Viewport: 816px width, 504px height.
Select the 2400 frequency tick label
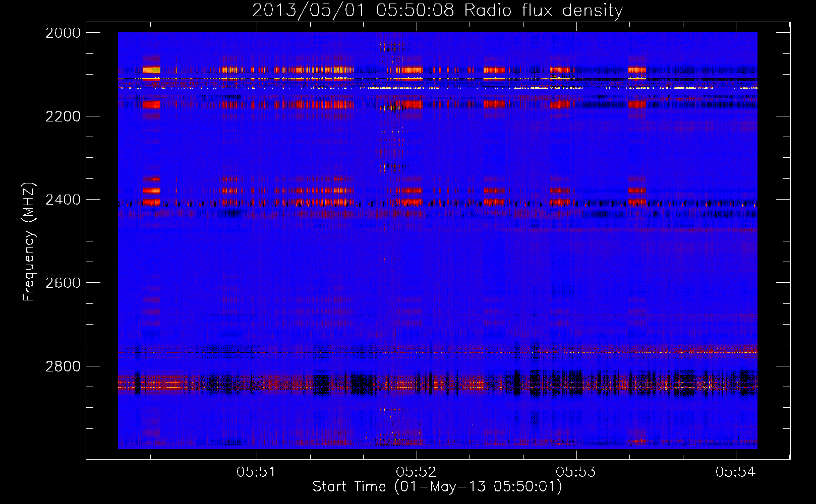(63, 200)
